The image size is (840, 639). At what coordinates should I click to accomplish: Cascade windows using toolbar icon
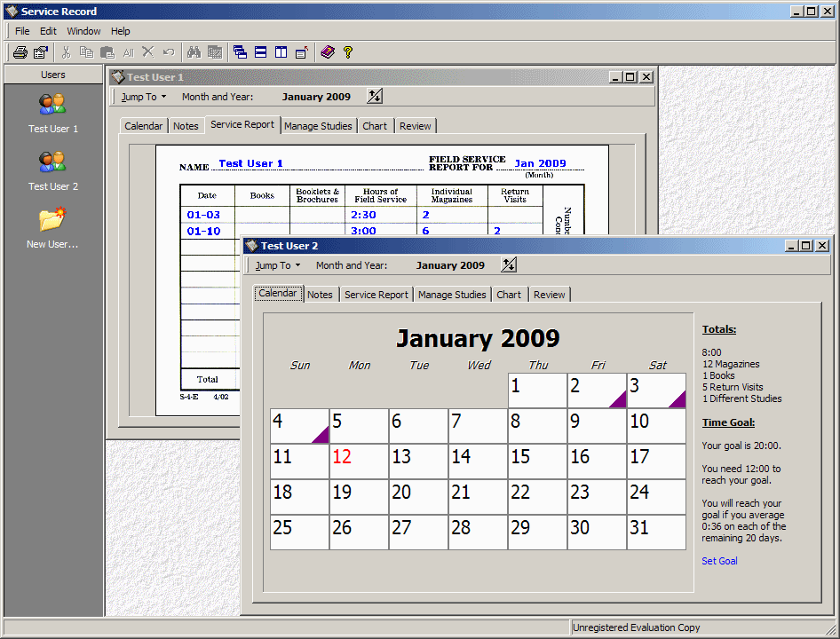[240, 52]
